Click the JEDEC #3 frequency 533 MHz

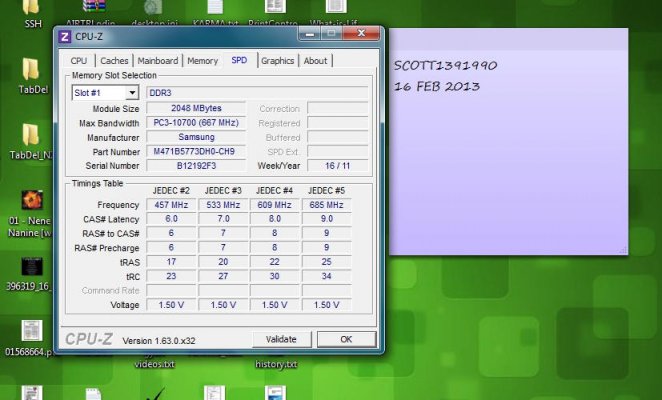[223, 205]
